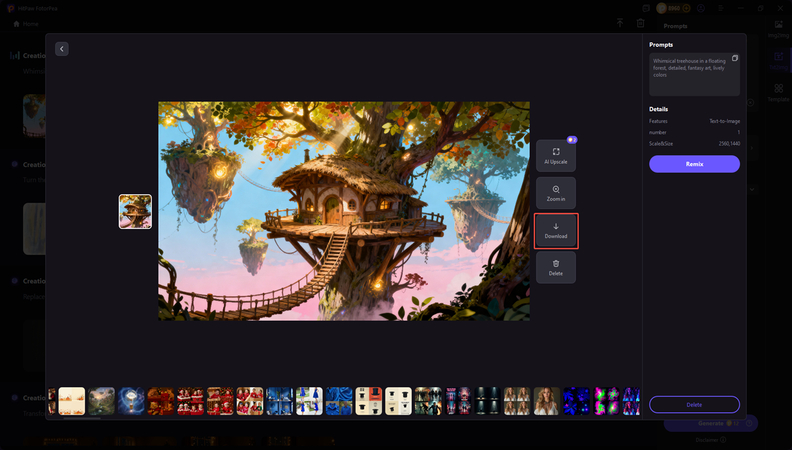Click the upload icon in top toolbar
The image size is (792, 450).
coord(619,23)
